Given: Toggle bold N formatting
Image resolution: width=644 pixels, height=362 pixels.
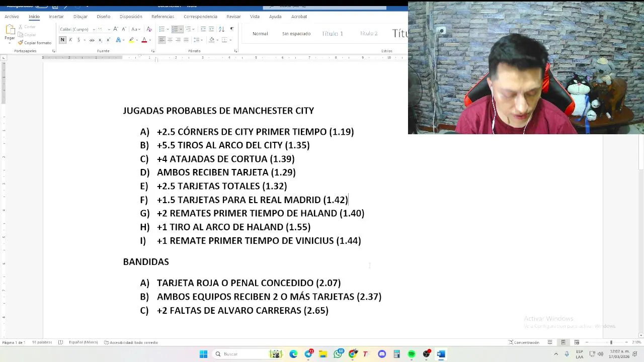Looking at the screenshot, I should point(62,40).
